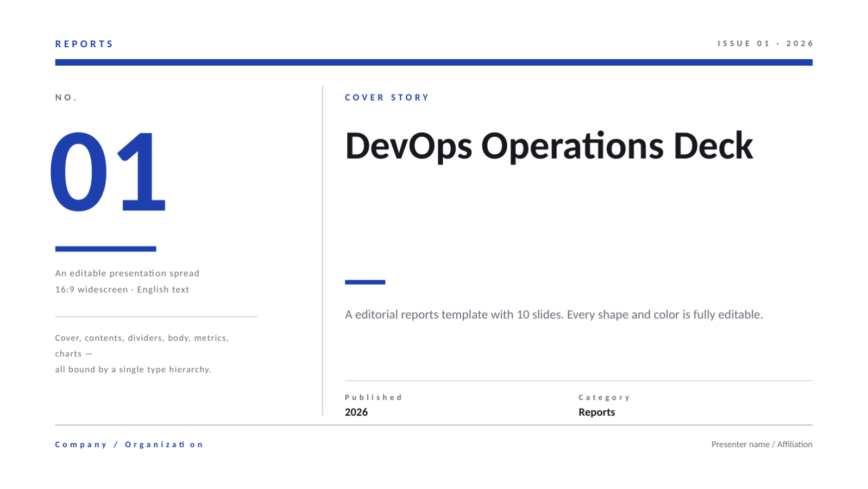Select the Reports category value
868x489 pixels.
[x=597, y=412]
